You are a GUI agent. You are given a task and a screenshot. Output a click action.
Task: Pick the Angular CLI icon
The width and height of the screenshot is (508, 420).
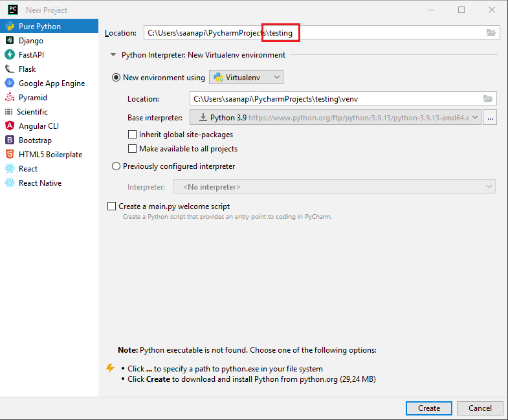tap(10, 126)
